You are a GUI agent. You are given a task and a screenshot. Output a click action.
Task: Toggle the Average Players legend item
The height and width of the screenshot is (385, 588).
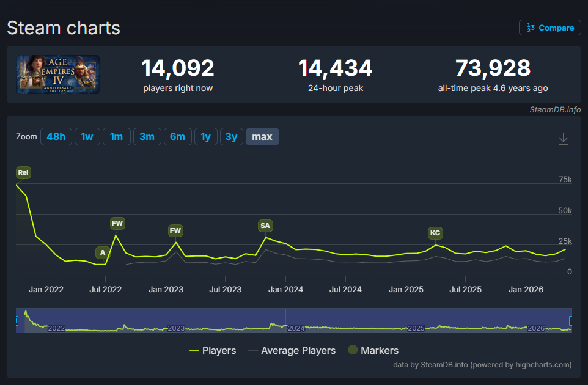point(292,351)
